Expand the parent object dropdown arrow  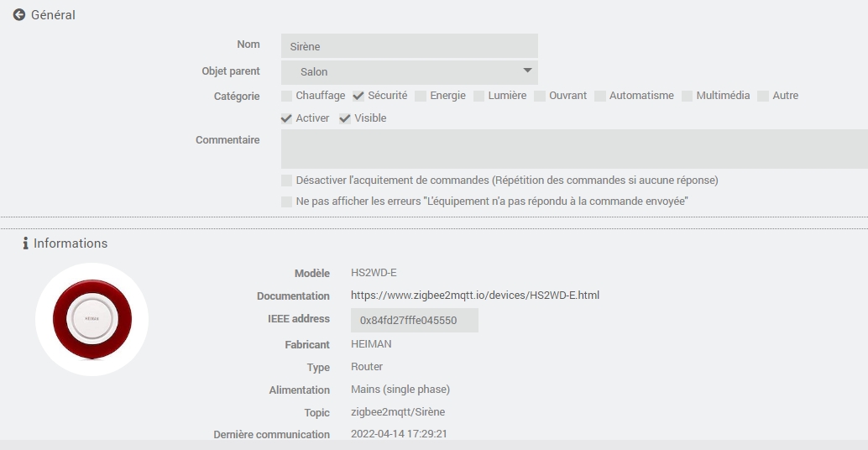click(527, 71)
